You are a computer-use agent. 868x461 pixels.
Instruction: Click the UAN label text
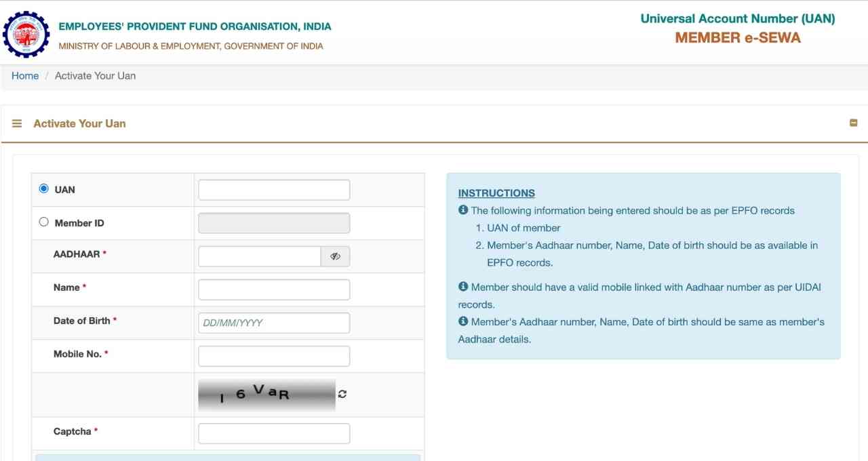click(x=65, y=190)
